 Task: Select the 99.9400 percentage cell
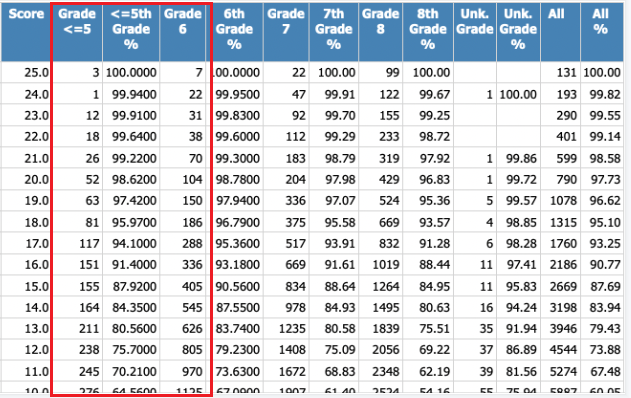131,94
